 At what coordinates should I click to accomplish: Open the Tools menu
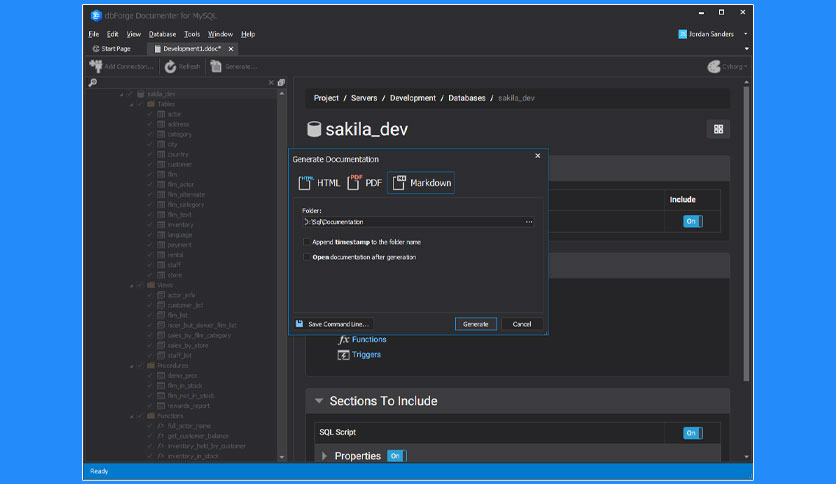(192, 34)
